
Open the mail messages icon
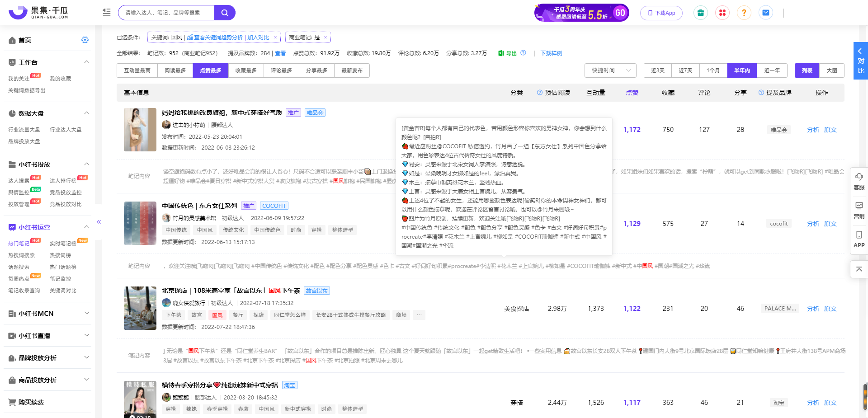(766, 13)
